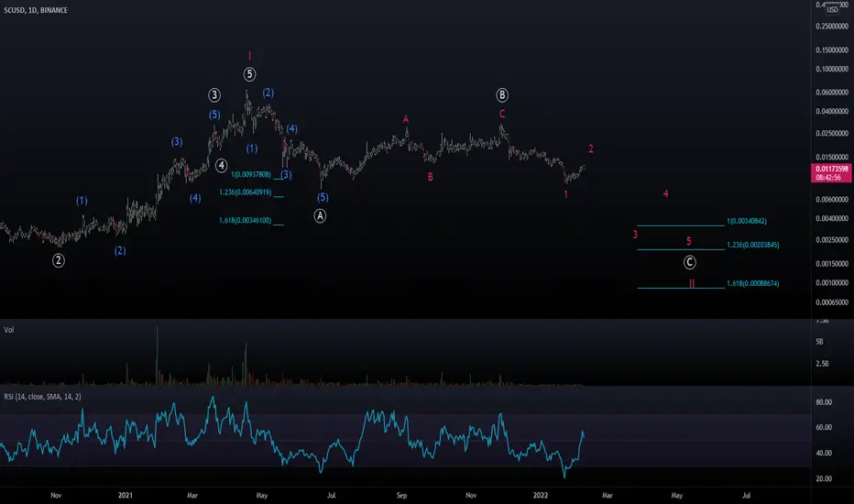Image resolution: width=854 pixels, height=504 pixels.
Task: Select the circled 2 wave label
Action: click(59, 260)
